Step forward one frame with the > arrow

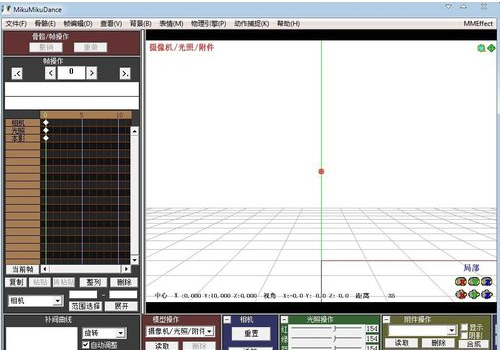coord(91,73)
